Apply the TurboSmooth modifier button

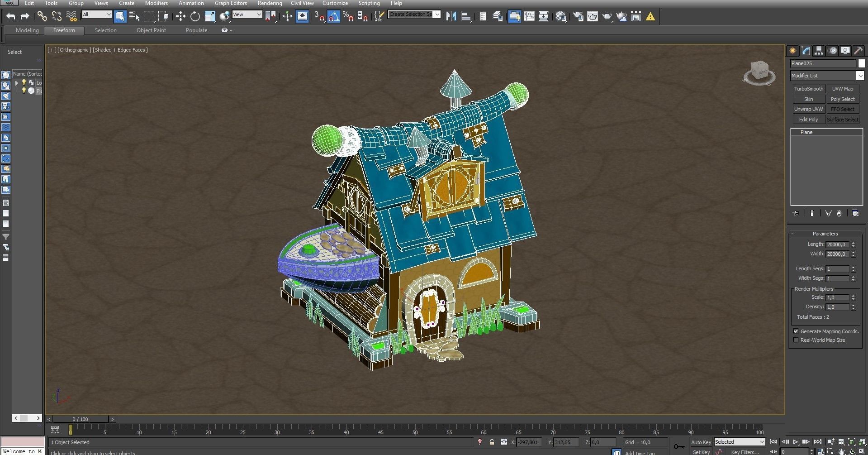coord(808,89)
